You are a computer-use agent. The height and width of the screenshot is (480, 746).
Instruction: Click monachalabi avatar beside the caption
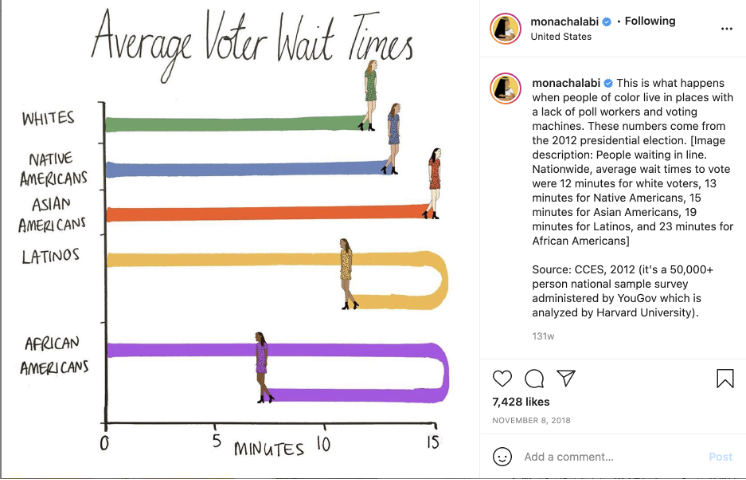pos(505,88)
